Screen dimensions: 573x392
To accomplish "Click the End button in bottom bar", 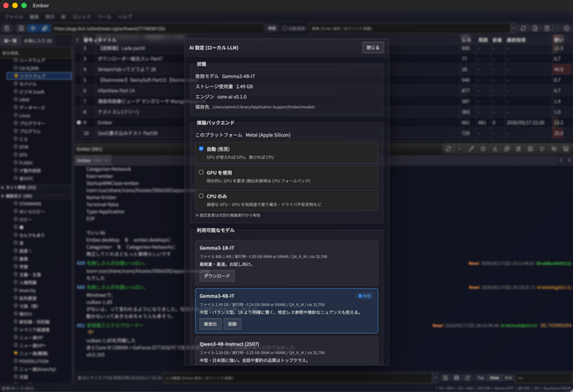I will pos(509,378).
